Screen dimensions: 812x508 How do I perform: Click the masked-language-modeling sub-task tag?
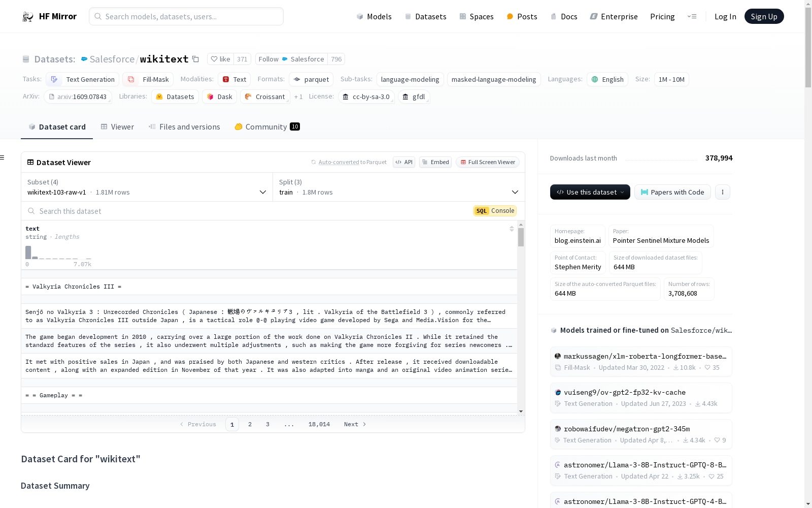pyautogui.click(x=494, y=80)
